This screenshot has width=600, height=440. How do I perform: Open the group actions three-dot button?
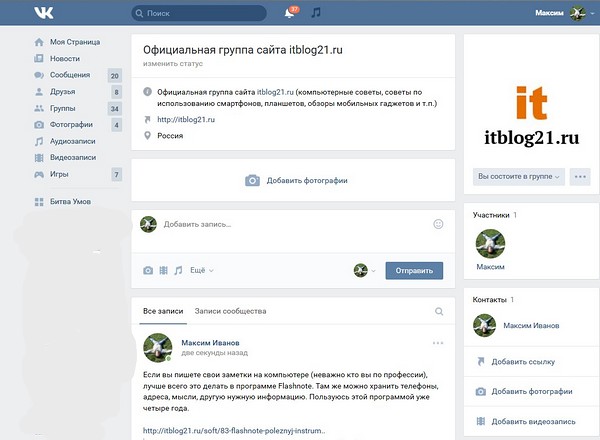pyautogui.click(x=580, y=177)
